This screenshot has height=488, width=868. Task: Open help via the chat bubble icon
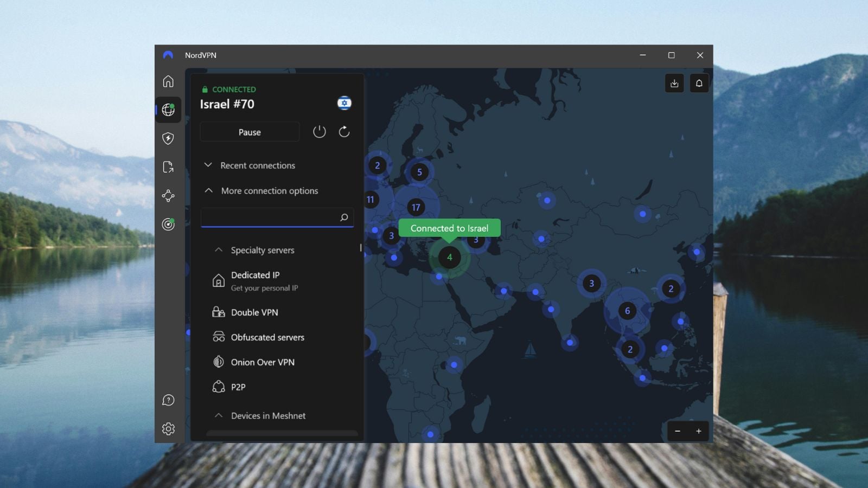tap(168, 400)
